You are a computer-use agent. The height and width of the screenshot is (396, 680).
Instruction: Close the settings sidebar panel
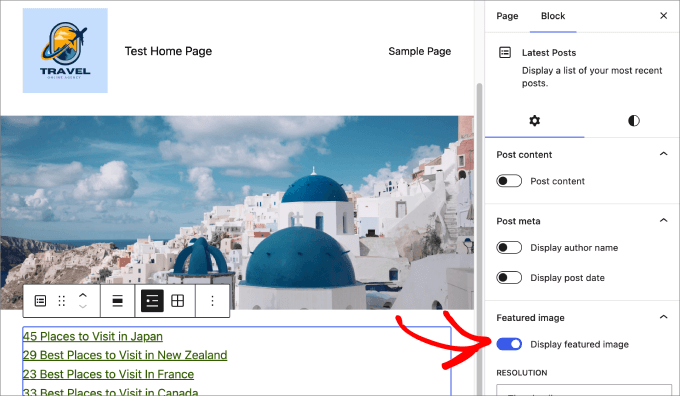[664, 16]
